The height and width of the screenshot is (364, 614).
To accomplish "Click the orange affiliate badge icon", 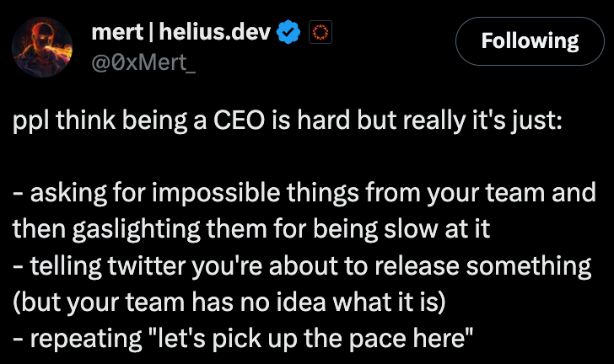I will [x=320, y=32].
